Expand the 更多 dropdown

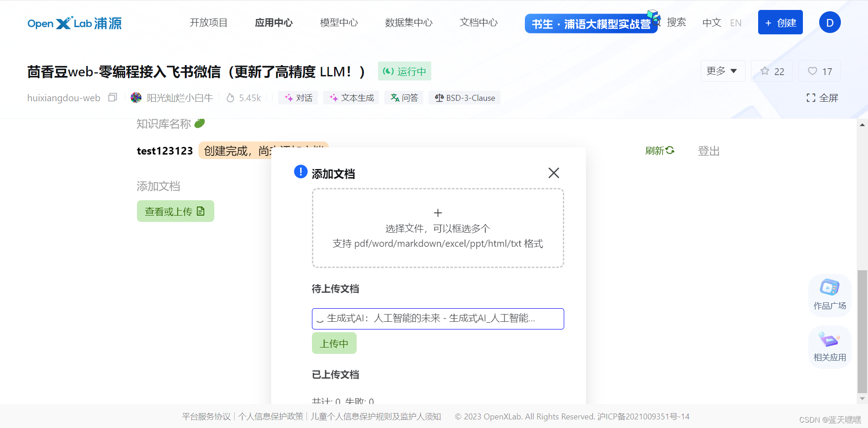[x=722, y=71]
